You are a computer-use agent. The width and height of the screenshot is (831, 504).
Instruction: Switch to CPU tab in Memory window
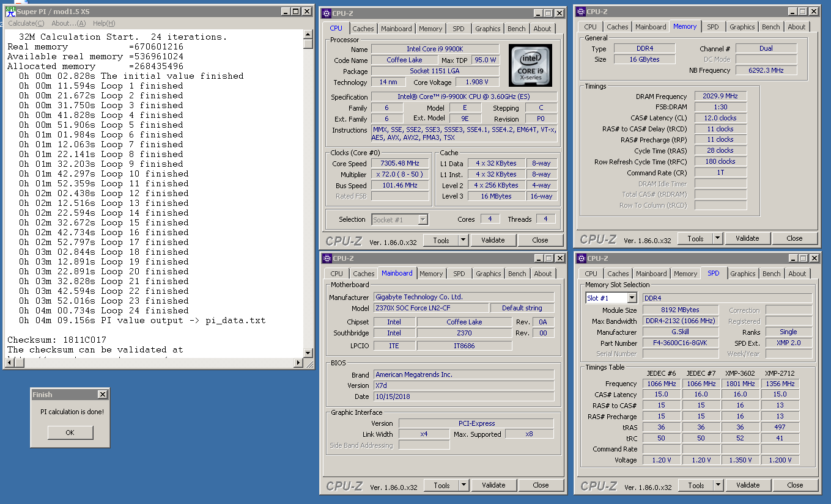[x=591, y=27]
